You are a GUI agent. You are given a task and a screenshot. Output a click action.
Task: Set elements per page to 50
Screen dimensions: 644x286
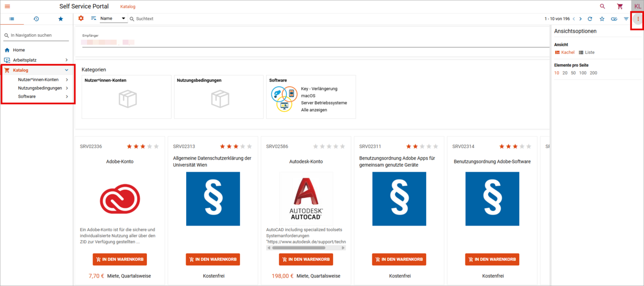[573, 73]
